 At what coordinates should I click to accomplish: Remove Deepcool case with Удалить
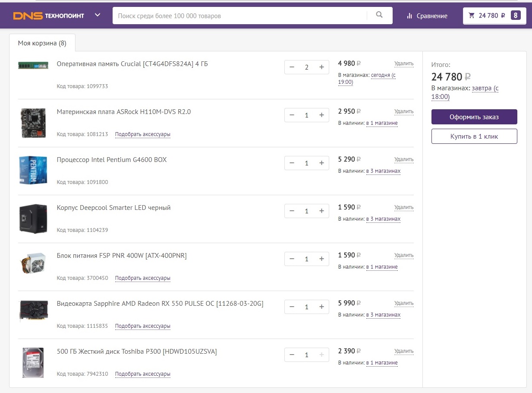point(404,207)
